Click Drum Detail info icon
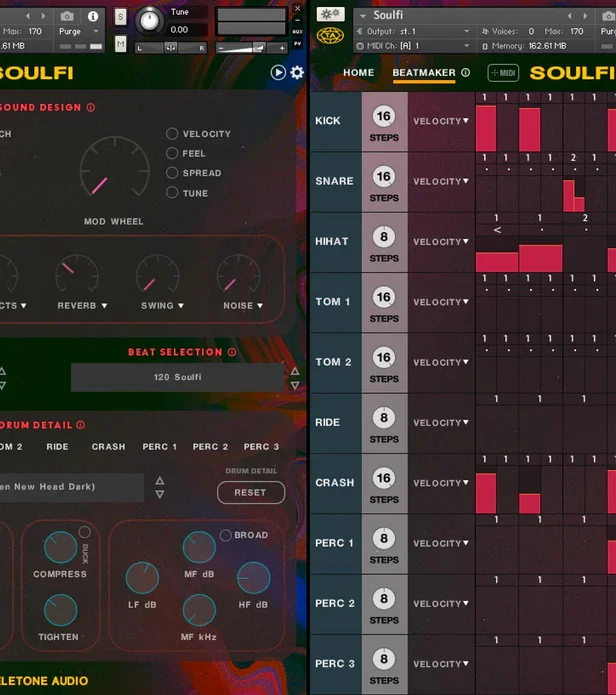Viewport: 616px width, 695px height. tap(81, 425)
